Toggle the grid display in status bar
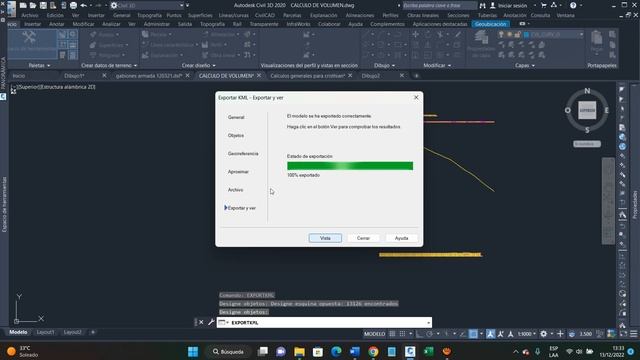Viewport: 640px width, 360px height. click(392, 334)
